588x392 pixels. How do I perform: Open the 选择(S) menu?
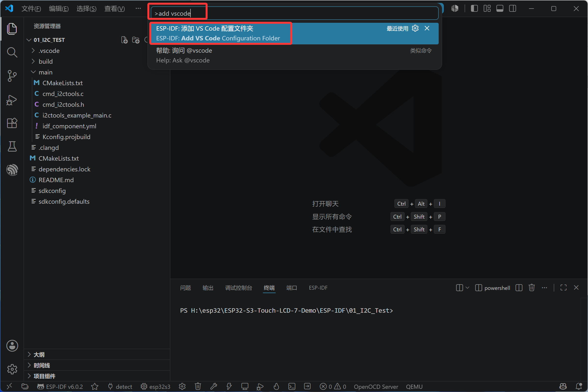click(86, 9)
